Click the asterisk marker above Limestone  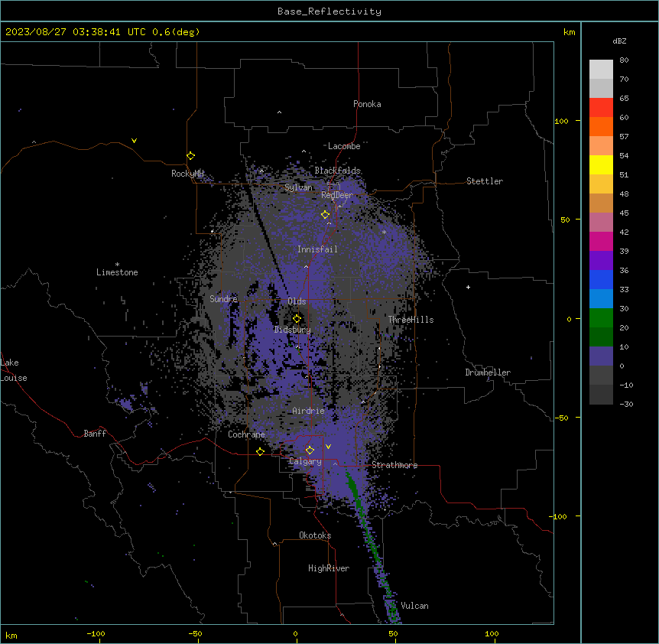(117, 265)
